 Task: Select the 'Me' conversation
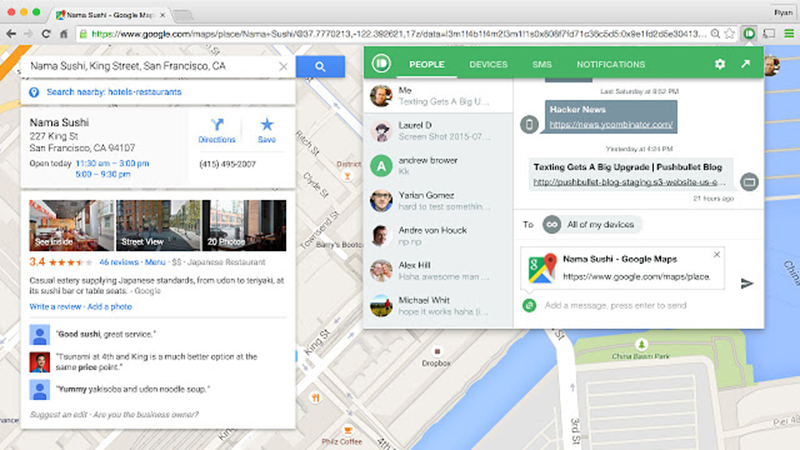pyautogui.click(x=438, y=95)
